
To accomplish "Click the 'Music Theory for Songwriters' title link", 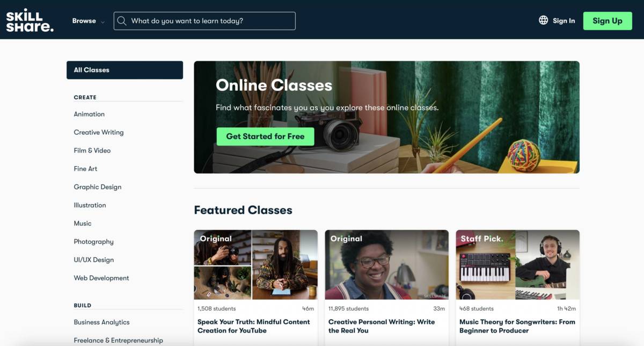I will pyautogui.click(x=517, y=326).
